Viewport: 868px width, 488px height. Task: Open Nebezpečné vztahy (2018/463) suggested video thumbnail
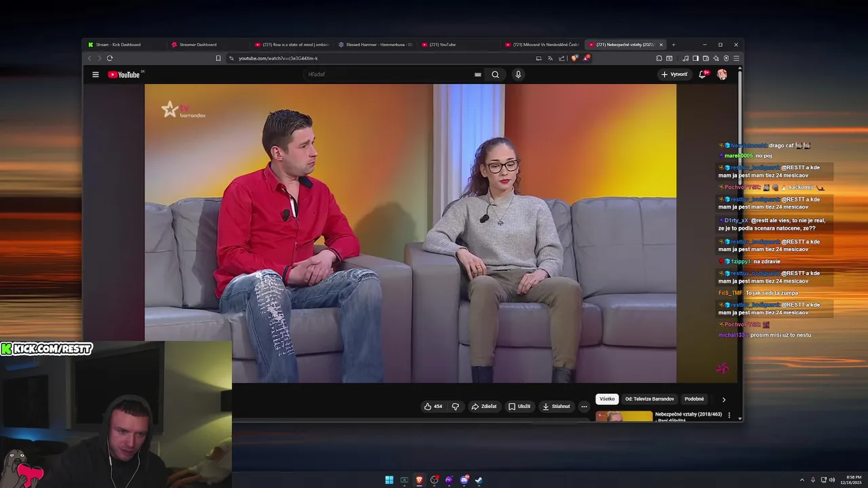(x=624, y=416)
